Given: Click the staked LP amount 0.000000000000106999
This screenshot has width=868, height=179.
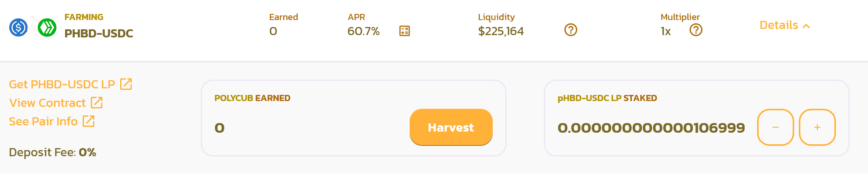Looking at the screenshot, I should [x=651, y=128].
